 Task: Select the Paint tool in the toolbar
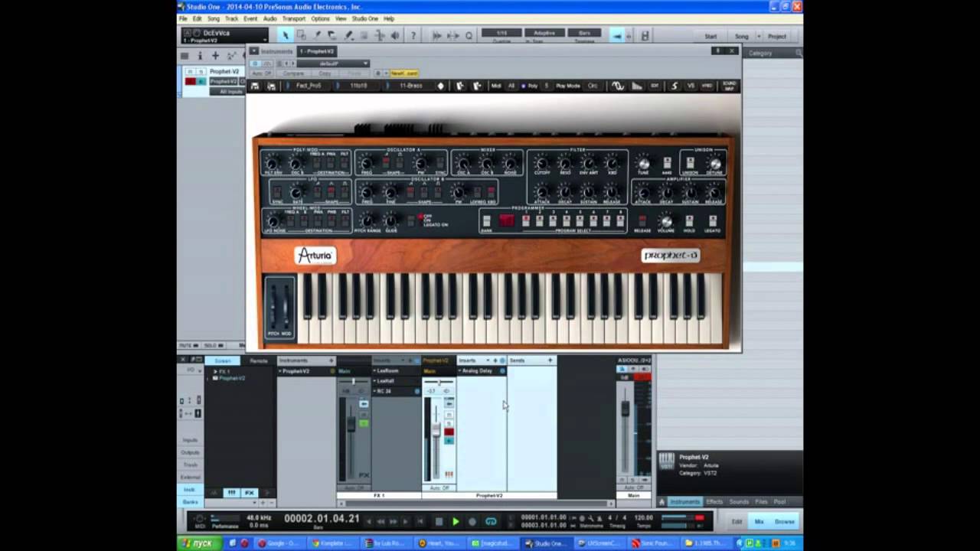[348, 35]
